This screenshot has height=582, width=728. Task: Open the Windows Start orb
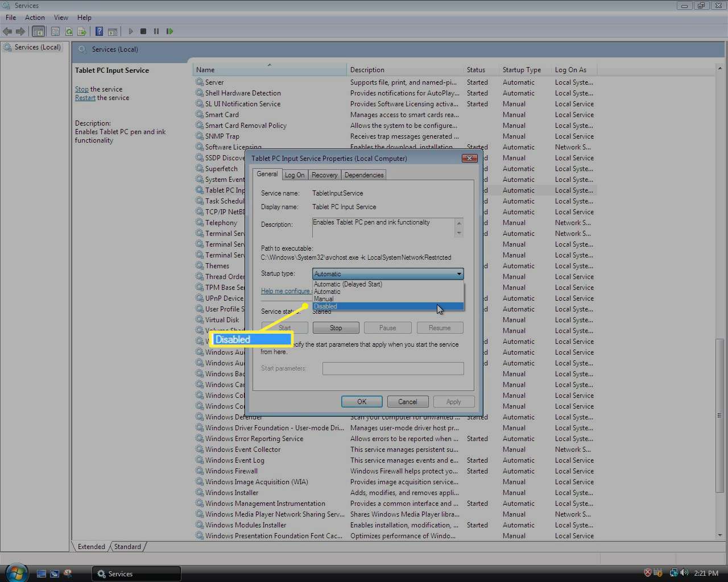(x=16, y=572)
